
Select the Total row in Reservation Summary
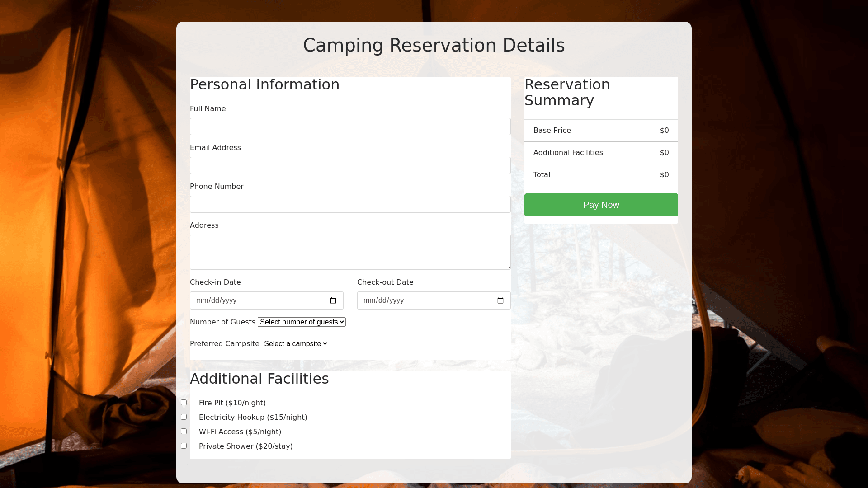pos(601,175)
